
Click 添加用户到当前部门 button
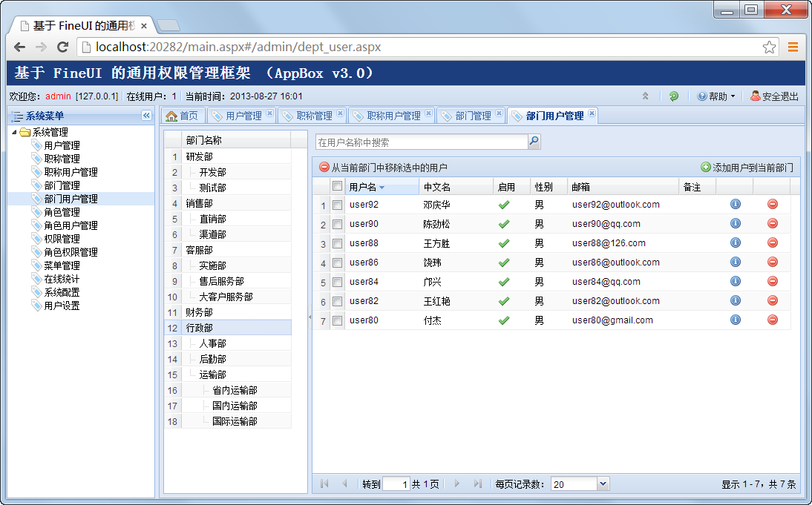(747, 168)
